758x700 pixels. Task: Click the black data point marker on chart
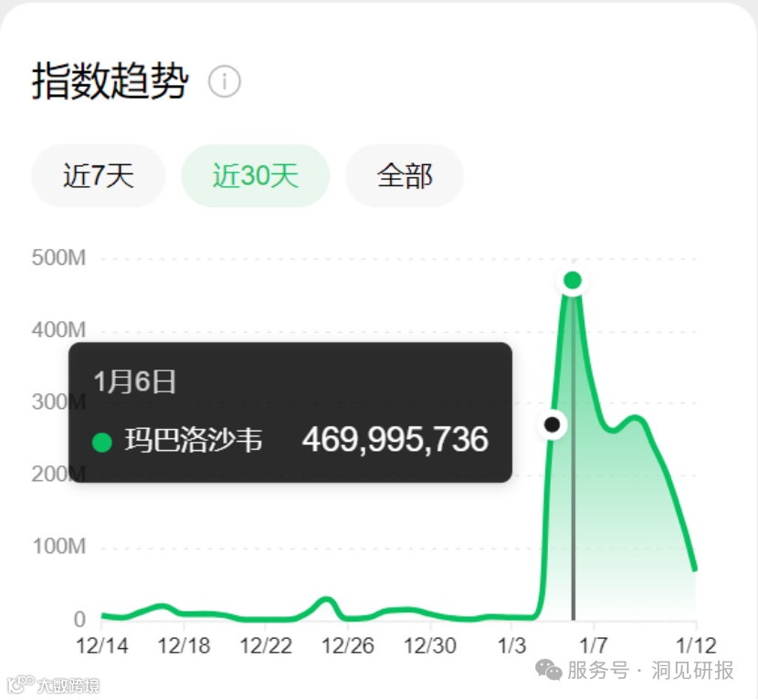point(553,424)
